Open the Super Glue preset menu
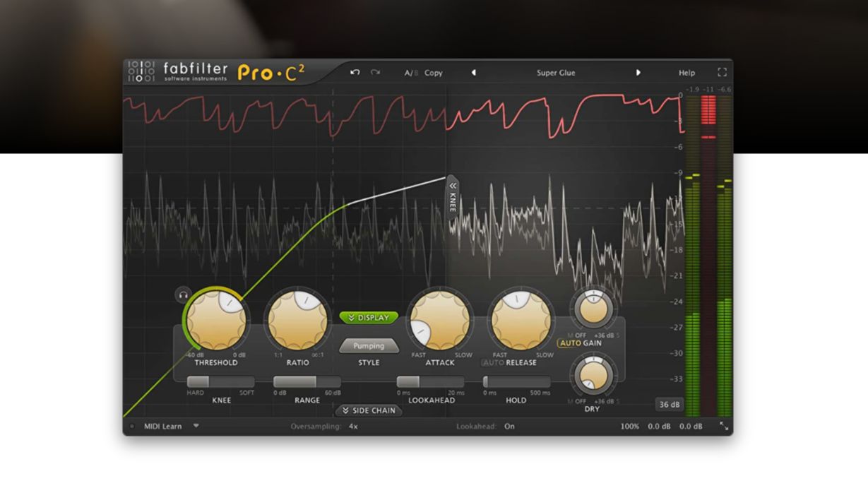868x488 pixels. click(x=556, y=73)
